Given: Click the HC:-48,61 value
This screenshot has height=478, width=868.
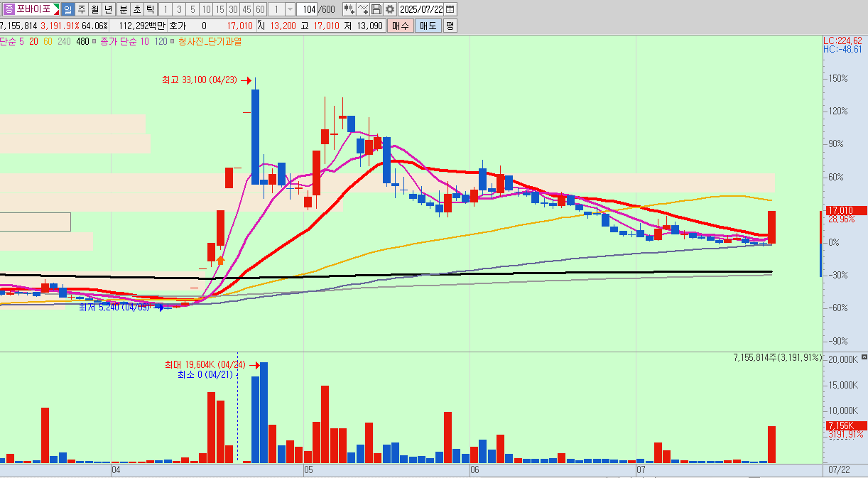Looking at the screenshot, I should click(843, 49).
